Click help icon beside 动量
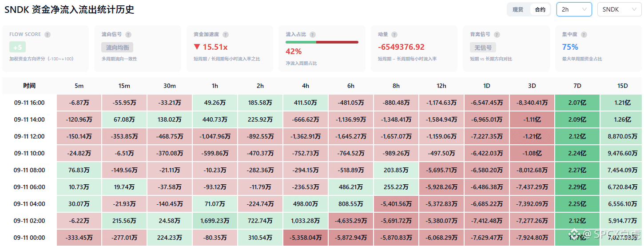 (394, 35)
